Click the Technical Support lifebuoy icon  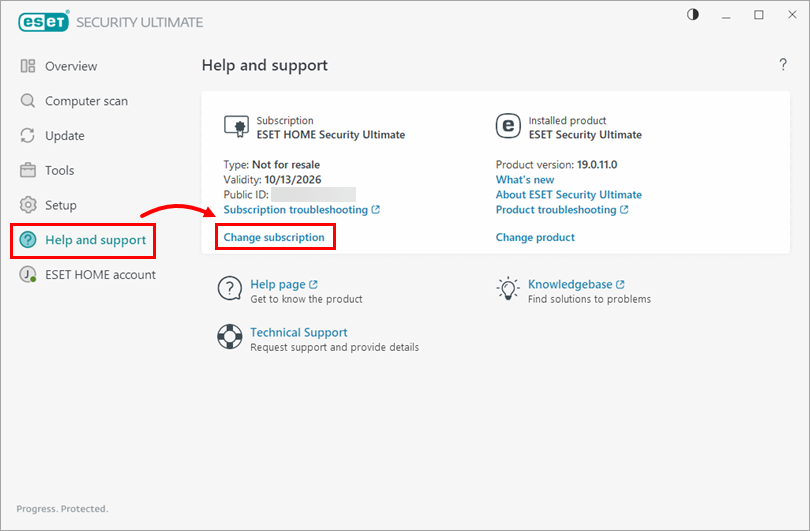tap(230, 337)
